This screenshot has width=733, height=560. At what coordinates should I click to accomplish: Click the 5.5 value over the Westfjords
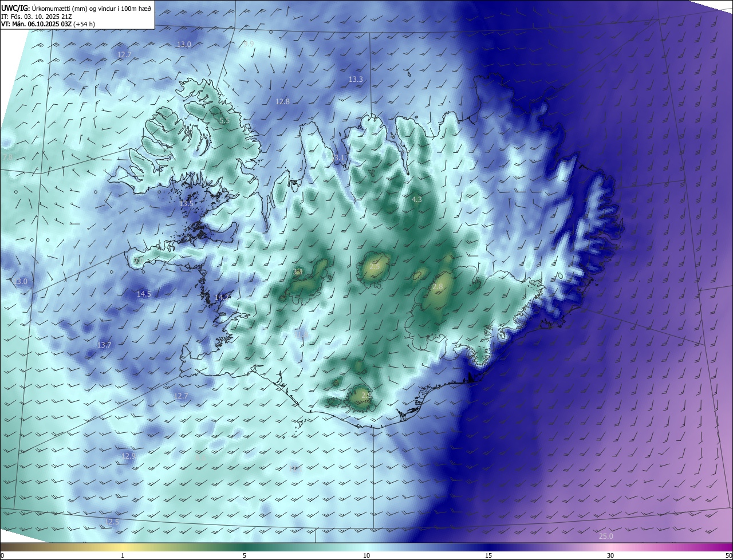pos(224,121)
